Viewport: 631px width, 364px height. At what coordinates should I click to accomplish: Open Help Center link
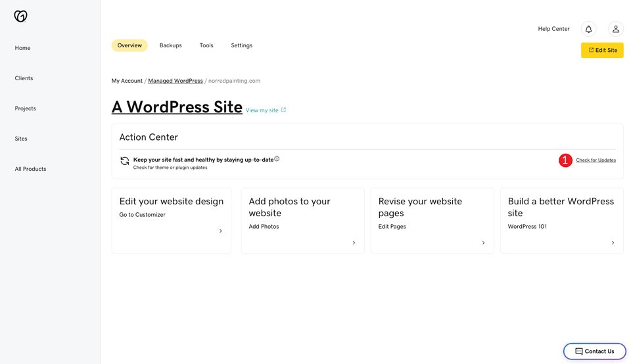pyautogui.click(x=553, y=29)
